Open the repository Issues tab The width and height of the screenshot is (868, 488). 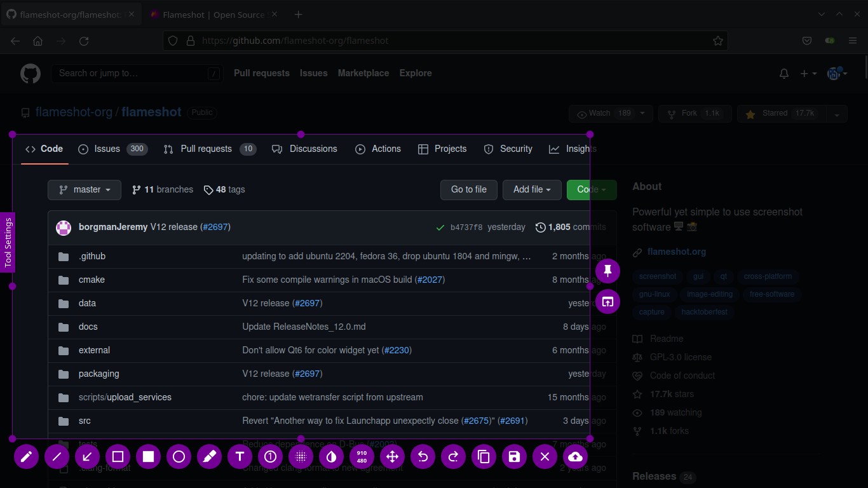(x=112, y=149)
